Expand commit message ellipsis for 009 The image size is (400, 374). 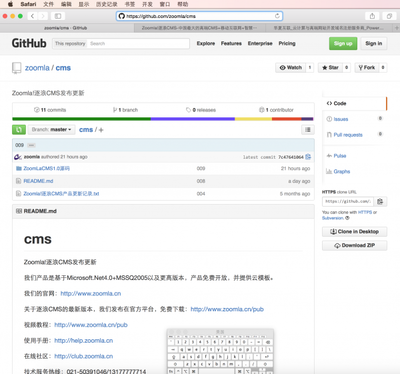[x=31, y=145]
